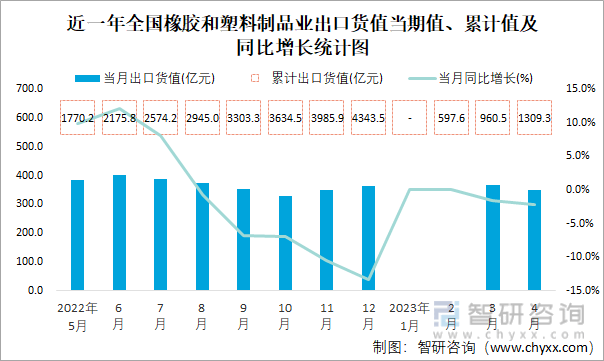
Task: Click the right axis value -15.0%
Action: pyautogui.click(x=582, y=290)
